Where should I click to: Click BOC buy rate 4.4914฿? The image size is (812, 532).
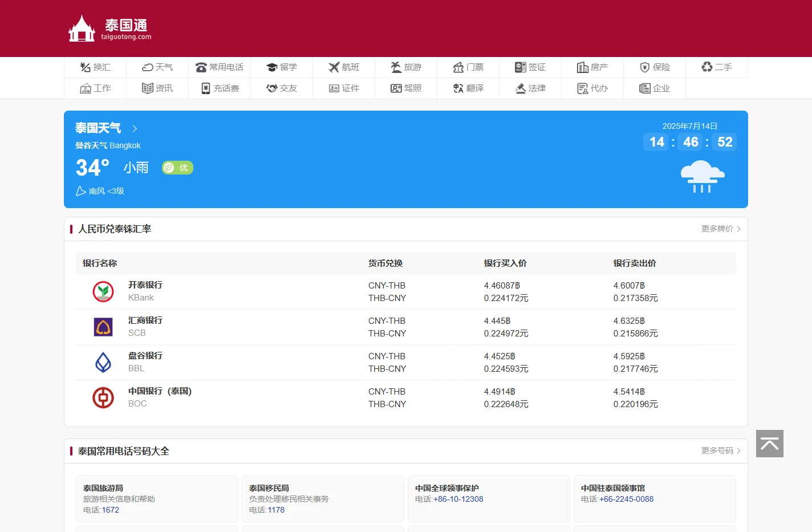pos(500,392)
